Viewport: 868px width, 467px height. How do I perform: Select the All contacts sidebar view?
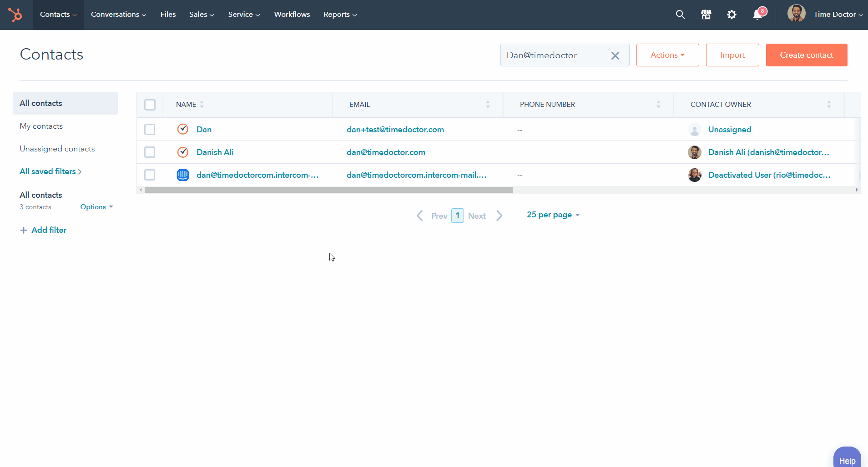(65, 103)
